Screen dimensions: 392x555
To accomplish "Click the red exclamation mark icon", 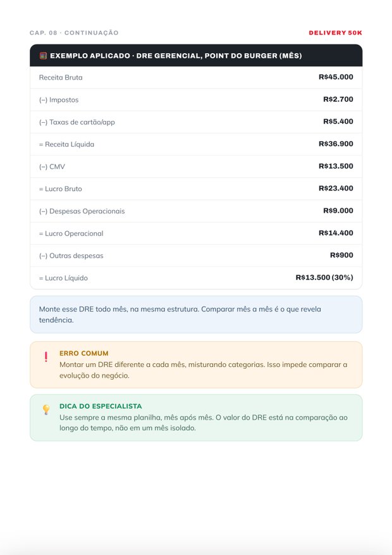I will 46,357.
